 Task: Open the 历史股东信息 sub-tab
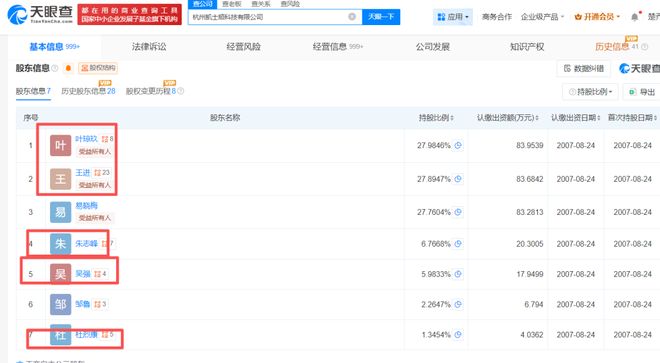(88, 91)
